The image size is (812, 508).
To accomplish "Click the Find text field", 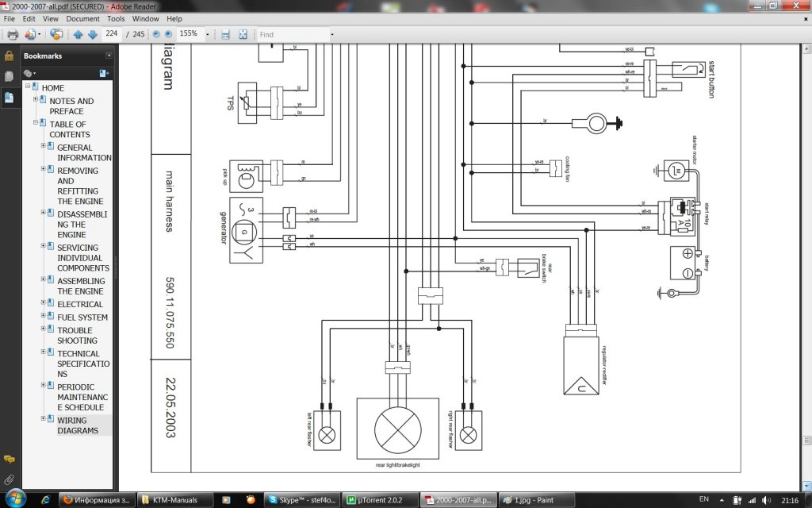I will (x=293, y=35).
